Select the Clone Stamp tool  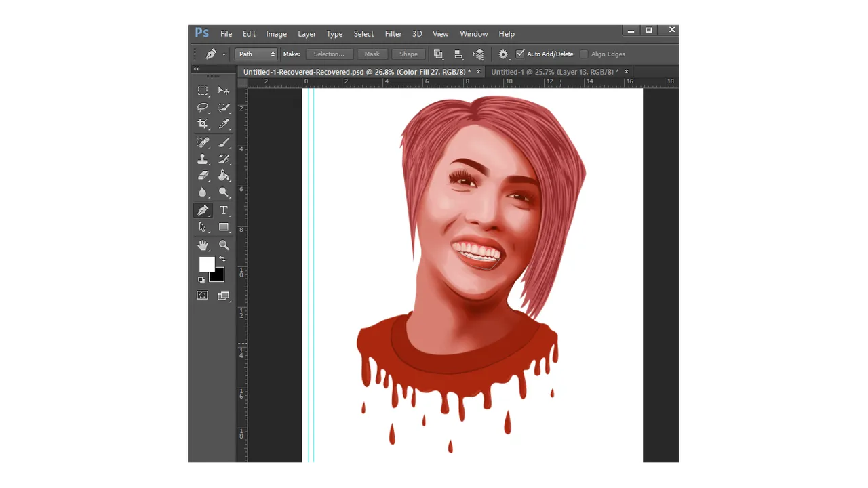(x=203, y=159)
